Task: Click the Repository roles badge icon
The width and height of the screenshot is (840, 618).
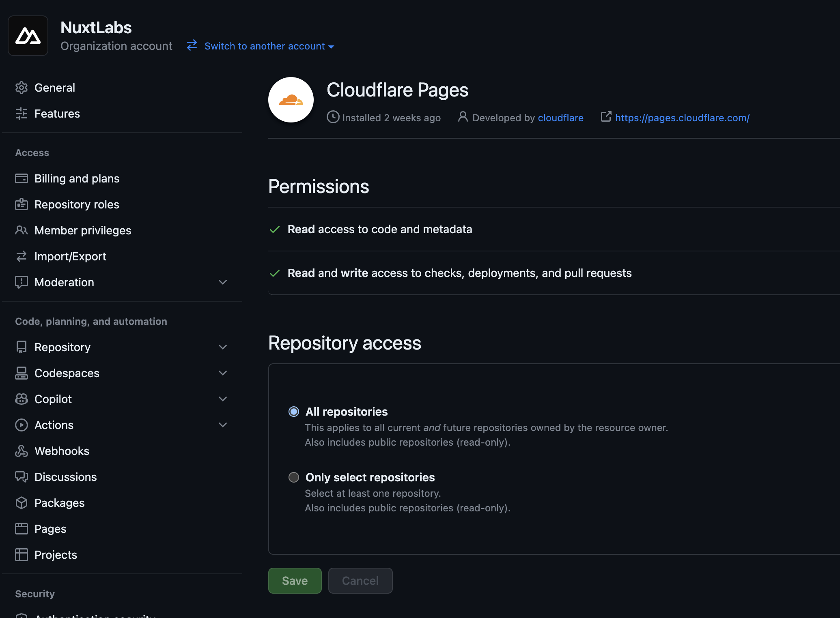Action: tap(22, 204)
